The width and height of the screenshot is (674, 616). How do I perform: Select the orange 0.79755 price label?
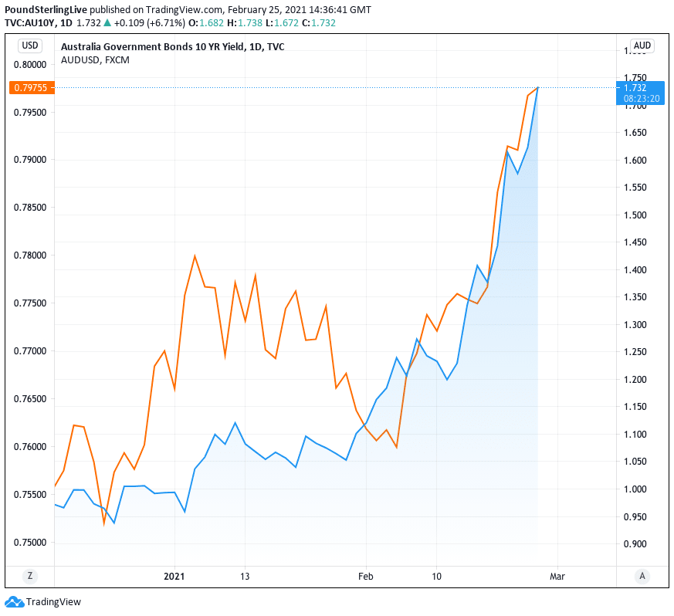coord(32,88)
